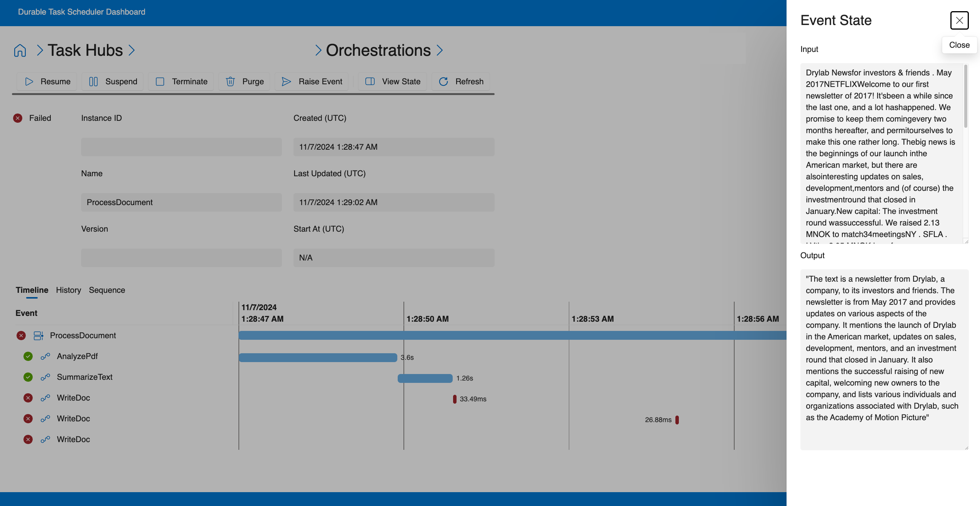Click the activity link icon beside AnalyzePdf

click(x=45, y=356)
